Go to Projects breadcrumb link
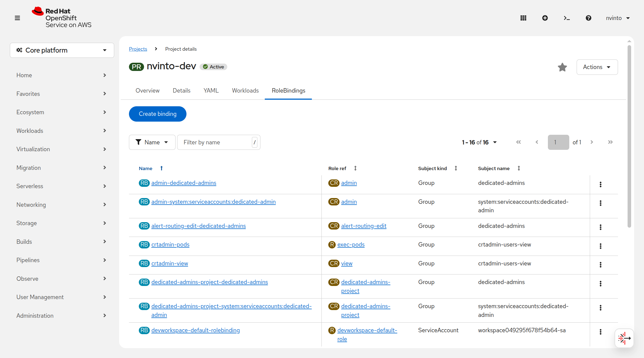 click(138, 49)
